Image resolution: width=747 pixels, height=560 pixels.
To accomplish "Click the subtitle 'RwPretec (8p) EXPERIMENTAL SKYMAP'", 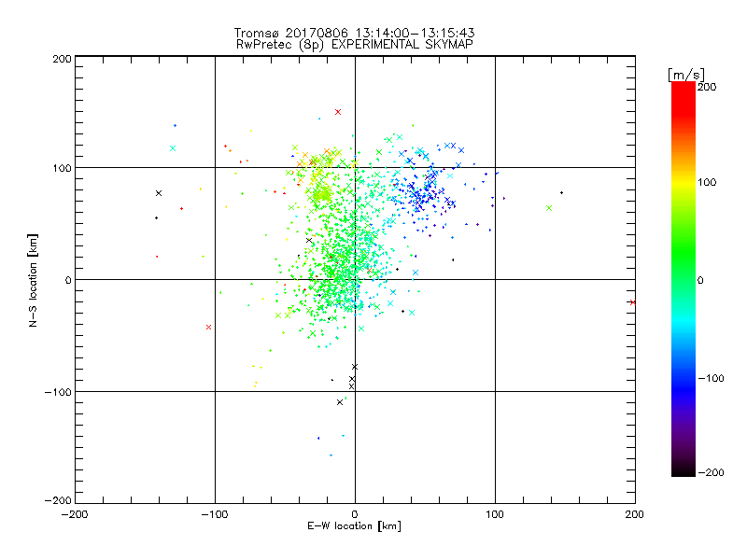I will tap(355, 44).
